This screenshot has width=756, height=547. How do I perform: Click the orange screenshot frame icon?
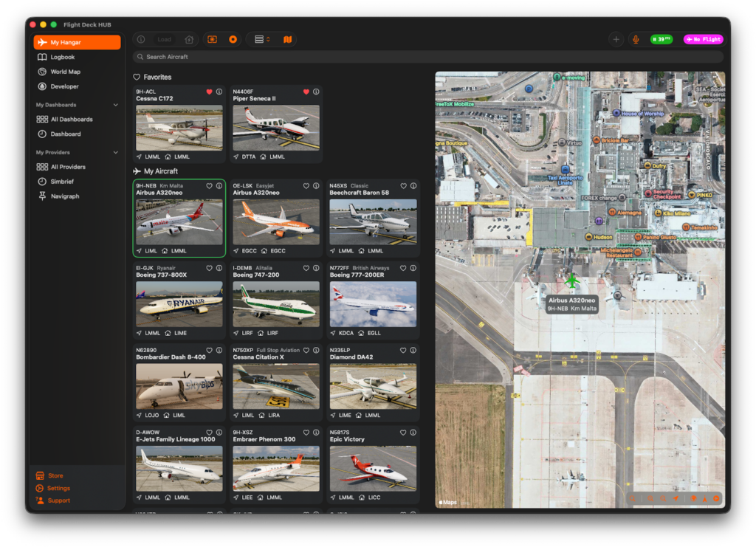point(212,39)
